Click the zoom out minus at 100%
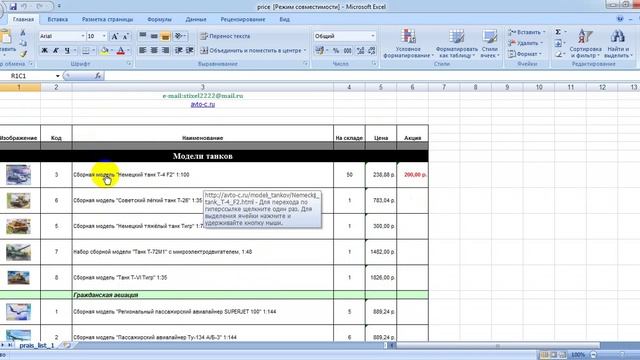The height and width of the screenshot is (360, 640). click(x=594, y=355)
